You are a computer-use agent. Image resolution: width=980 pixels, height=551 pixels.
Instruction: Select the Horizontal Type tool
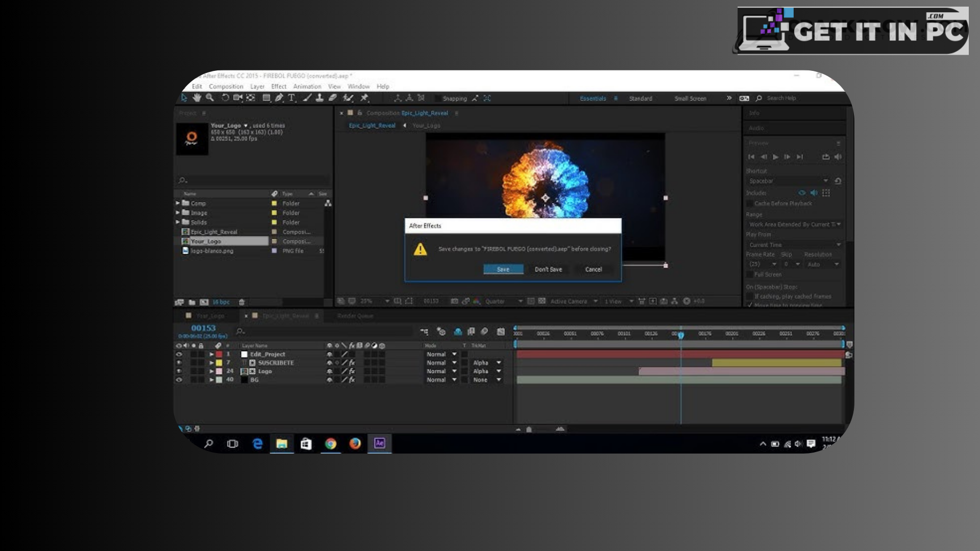(x=291, y=97)
